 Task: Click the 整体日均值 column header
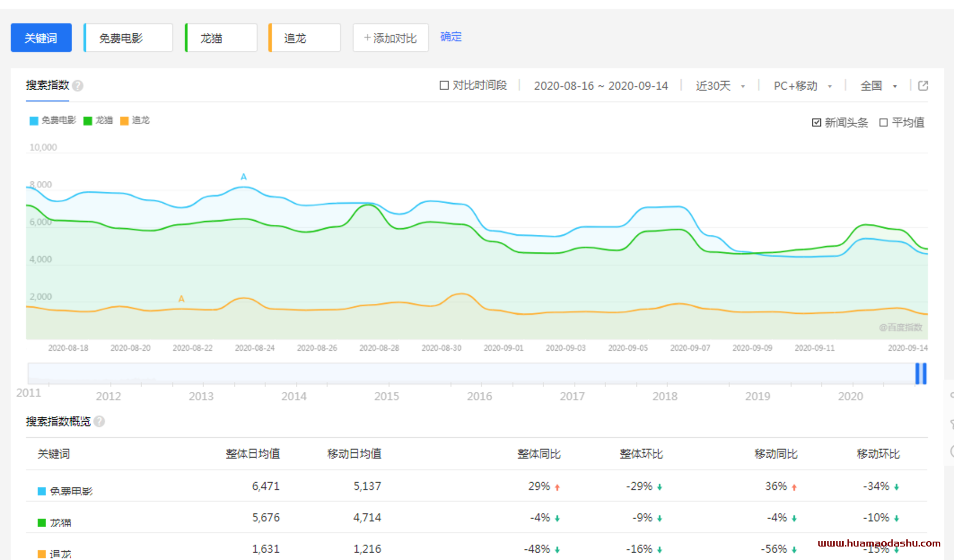[253, 454]
